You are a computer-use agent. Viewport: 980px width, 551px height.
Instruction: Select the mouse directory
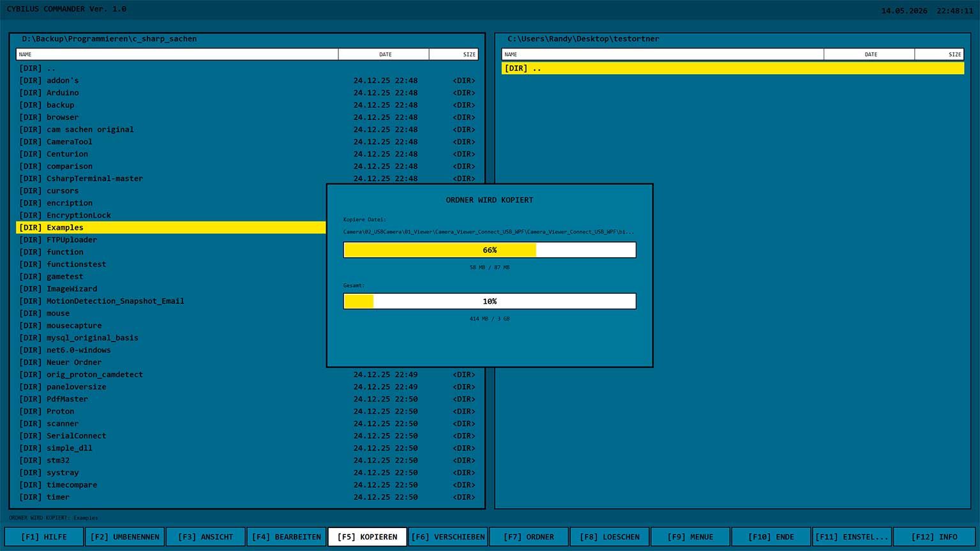(171, 313)
